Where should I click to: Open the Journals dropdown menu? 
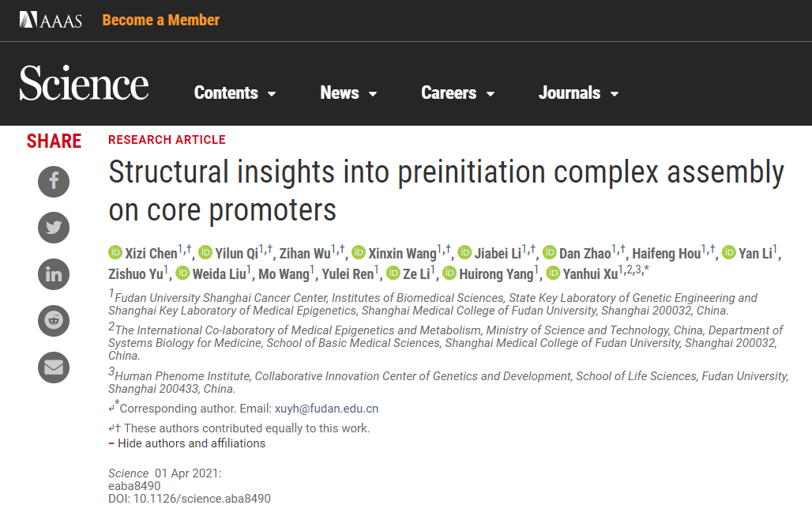coord(579,92)
